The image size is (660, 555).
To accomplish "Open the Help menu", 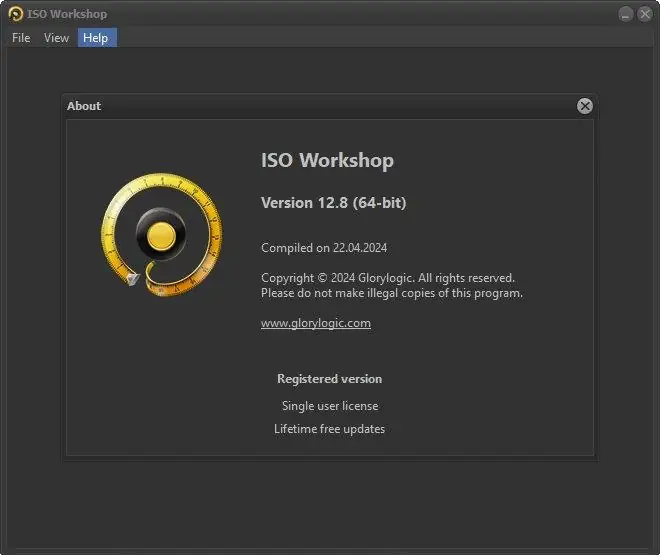I will (97, 38).
